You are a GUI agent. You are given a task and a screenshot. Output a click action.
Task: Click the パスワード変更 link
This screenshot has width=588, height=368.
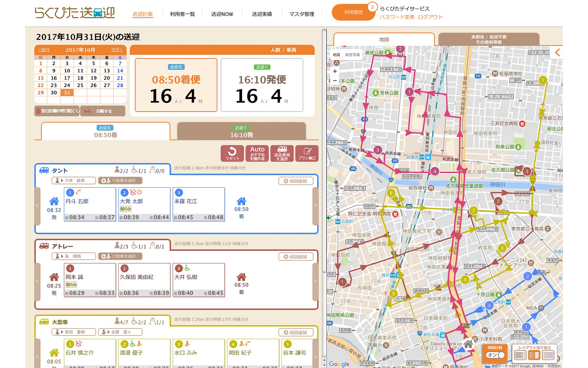(397, 17)
